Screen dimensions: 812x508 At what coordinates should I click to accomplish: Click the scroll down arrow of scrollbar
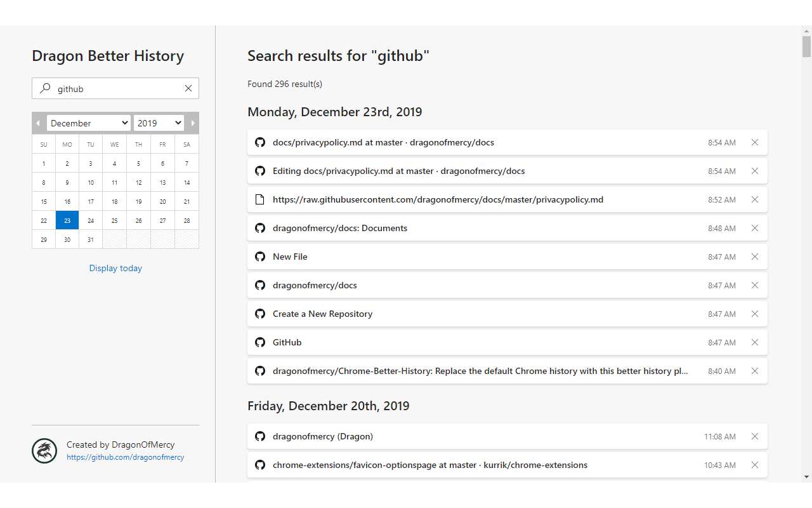(806, 476)
